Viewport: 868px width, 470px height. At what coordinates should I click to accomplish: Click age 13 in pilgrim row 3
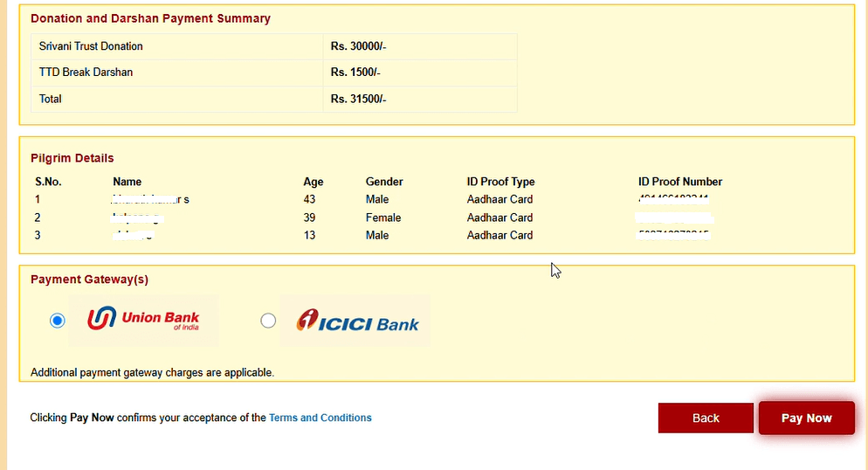tap(309, 235)
